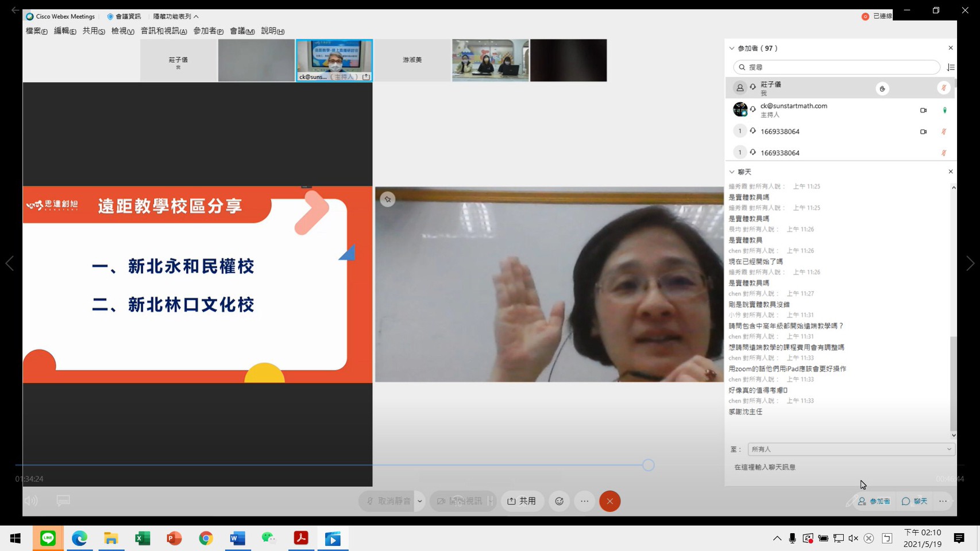Click the camera icon for ck@sunstartmath.com
Screen dimensions: 980x551
[x=923, y=110]
